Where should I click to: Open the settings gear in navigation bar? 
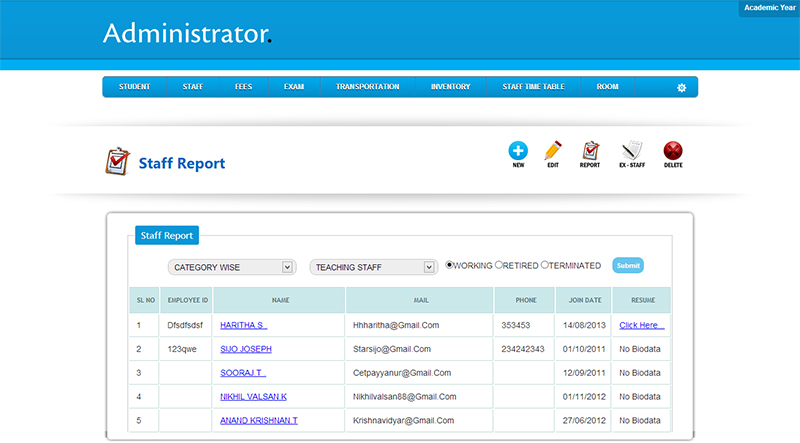click(x=681, y=88)
